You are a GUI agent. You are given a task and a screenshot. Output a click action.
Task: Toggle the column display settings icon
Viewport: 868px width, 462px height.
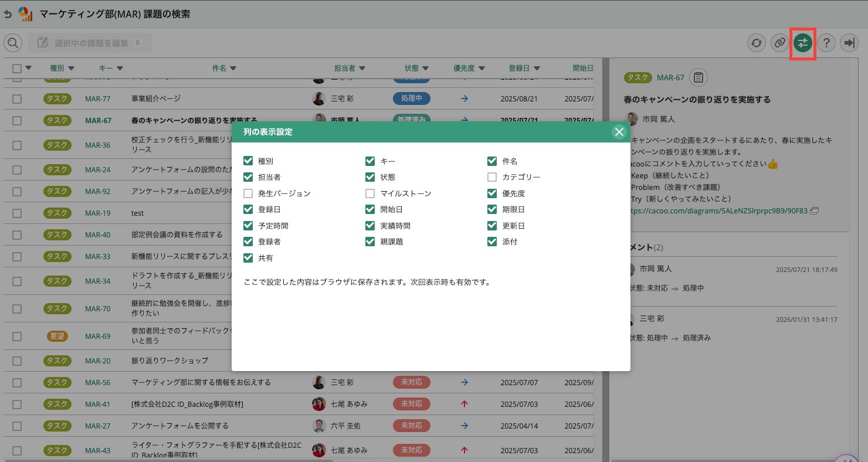803,43
